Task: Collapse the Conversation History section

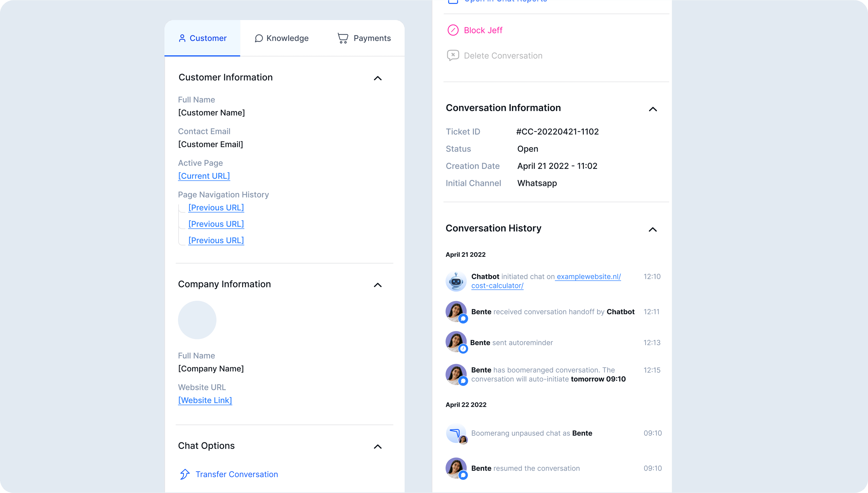Action: tap(653, 230)
